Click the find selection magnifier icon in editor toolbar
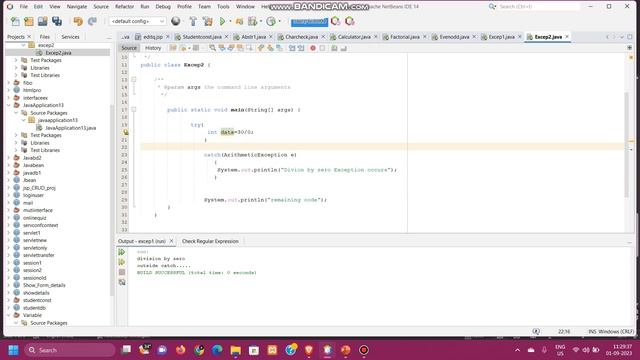The image size is (640, 360). 213,48
